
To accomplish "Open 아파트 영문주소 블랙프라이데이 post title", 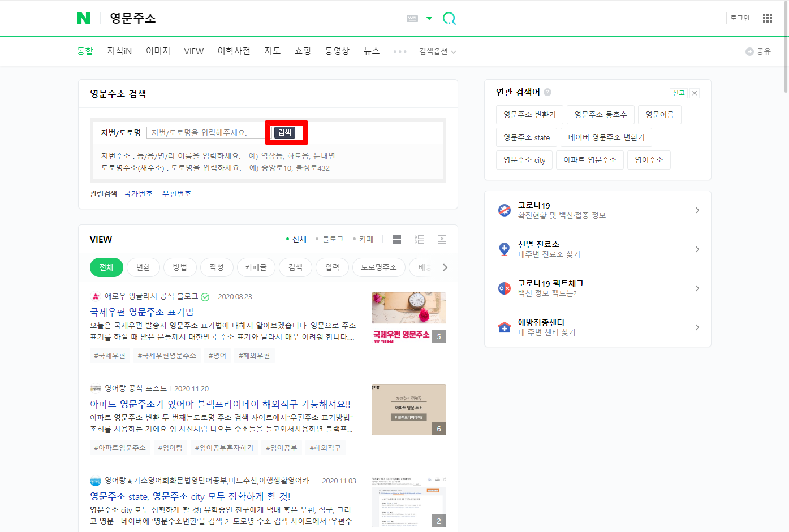I will click(220, 404).
